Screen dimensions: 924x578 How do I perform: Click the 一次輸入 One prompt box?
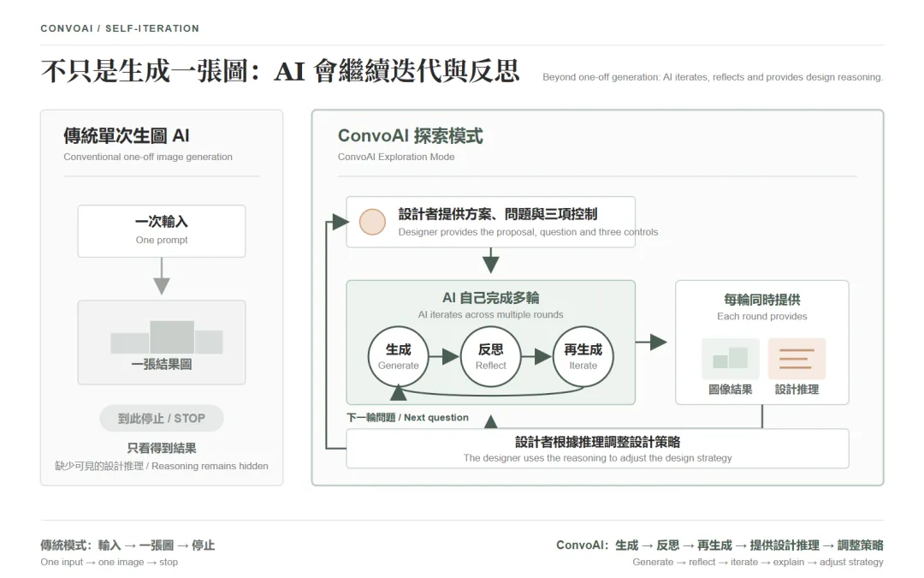pos(162,230)
